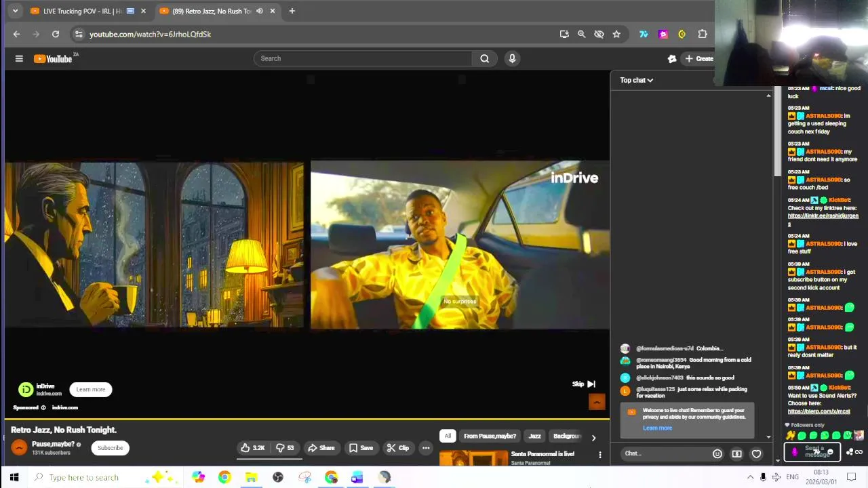Click Learn more on the inDrive ad
The image size is (868, 488).
click(x=91, y=390)
